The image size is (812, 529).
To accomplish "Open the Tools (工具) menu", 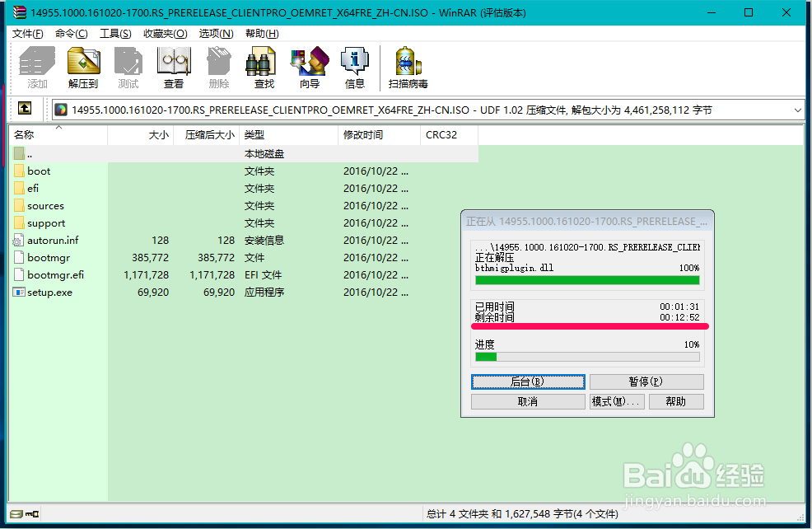I will click(115, 34).
